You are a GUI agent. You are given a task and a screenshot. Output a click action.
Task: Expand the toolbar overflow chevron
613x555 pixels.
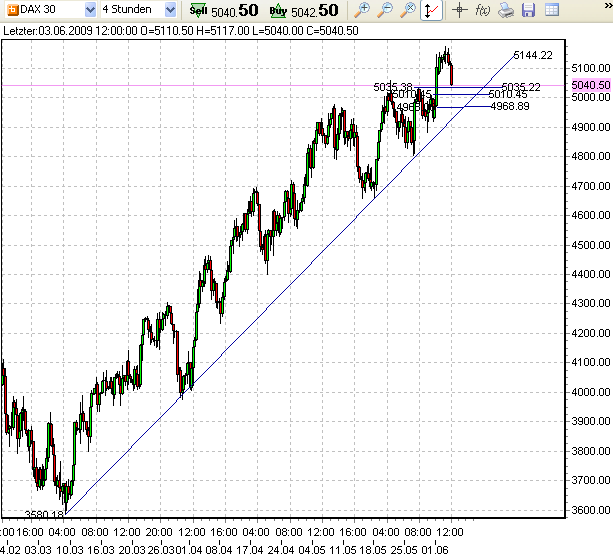point(608,7)
